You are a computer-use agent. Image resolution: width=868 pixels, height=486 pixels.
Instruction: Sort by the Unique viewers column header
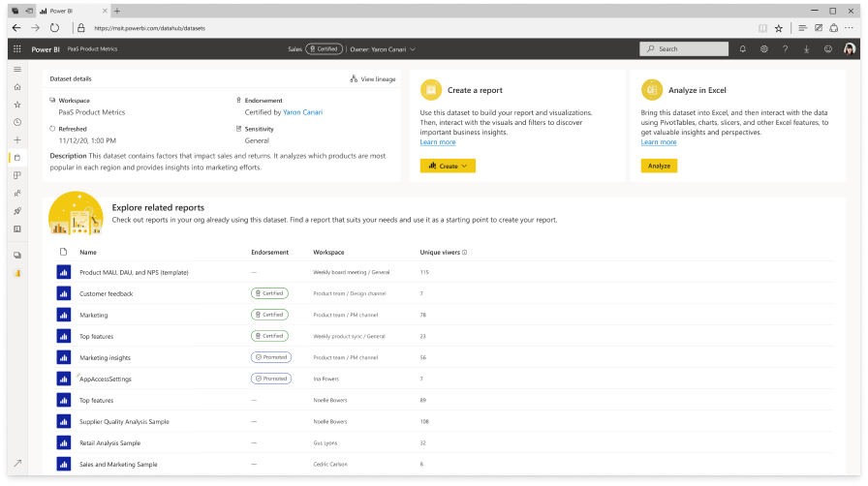[441, 252]
